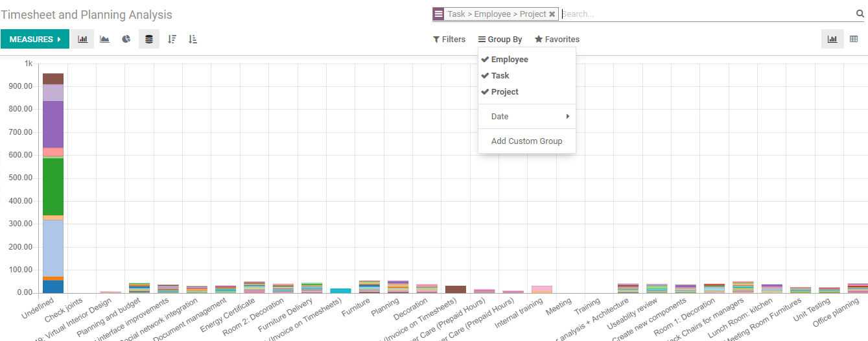
Task: Click the Training axis label
Action: (x=587, y=308)
